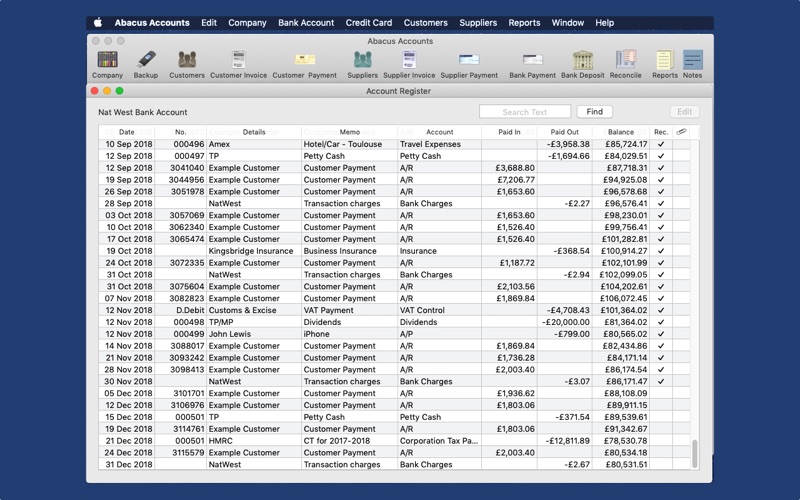Toggle reconciled checkmark for John Lewis iPhone row
The height and width of the screenshot is (500, 800).
pyautogui.click(x=661, y=334)
